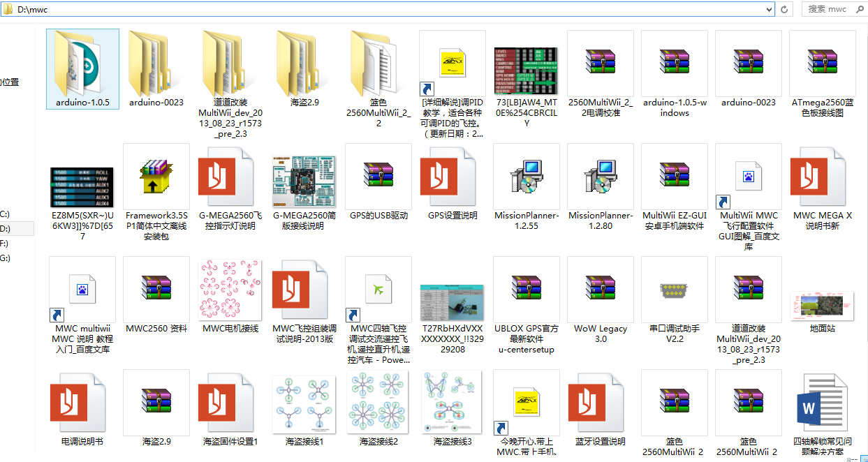Select the Framework3.5SP1 installer package icon

point(156,177)
